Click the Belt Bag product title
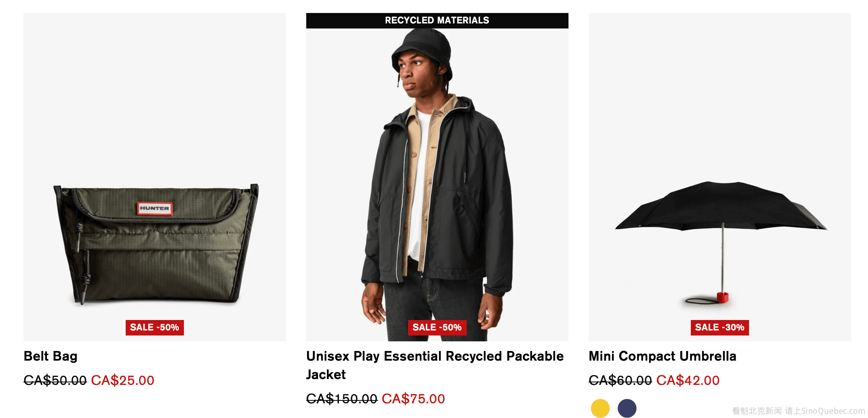 pos(51,356)
